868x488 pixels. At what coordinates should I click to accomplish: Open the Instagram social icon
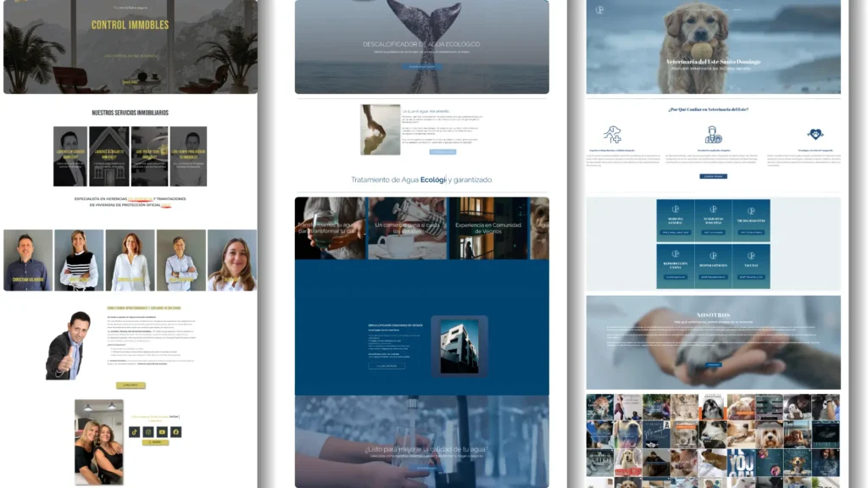(x=147, y=432)
